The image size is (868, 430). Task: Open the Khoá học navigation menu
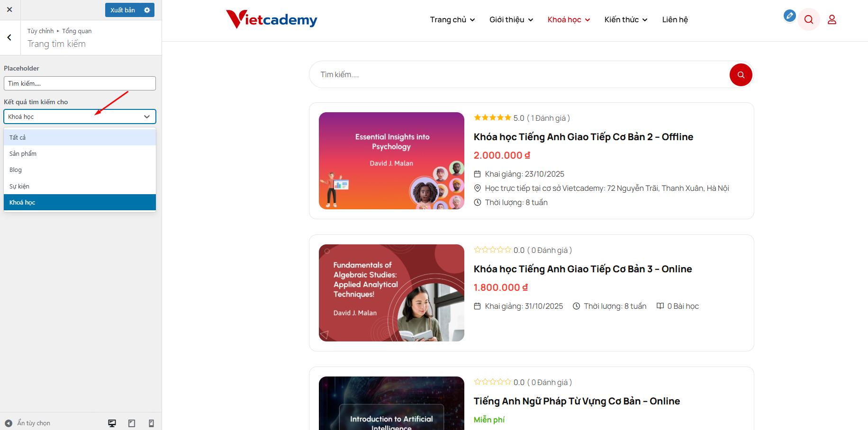point(569,19)
